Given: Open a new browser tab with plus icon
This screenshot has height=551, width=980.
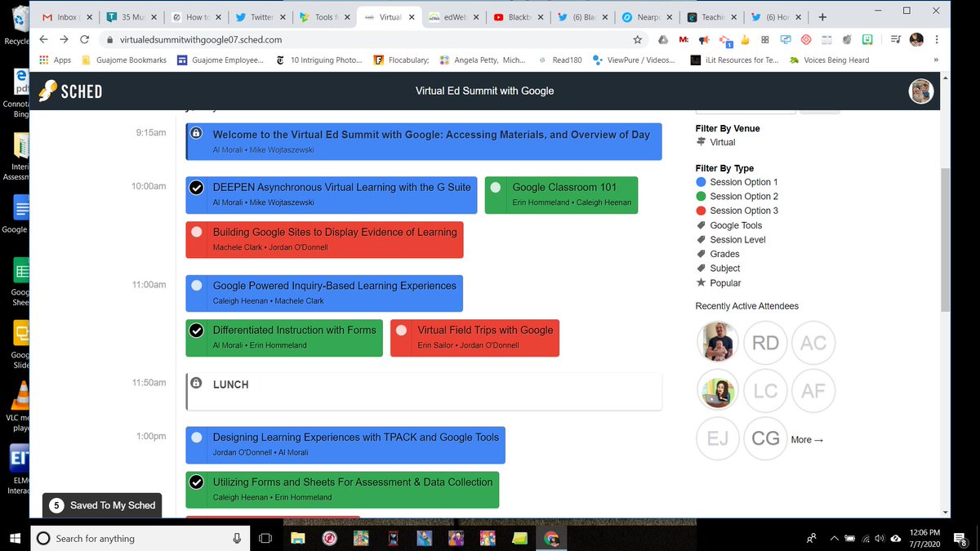Looking at the screenshot, I should tap(822, 16).
